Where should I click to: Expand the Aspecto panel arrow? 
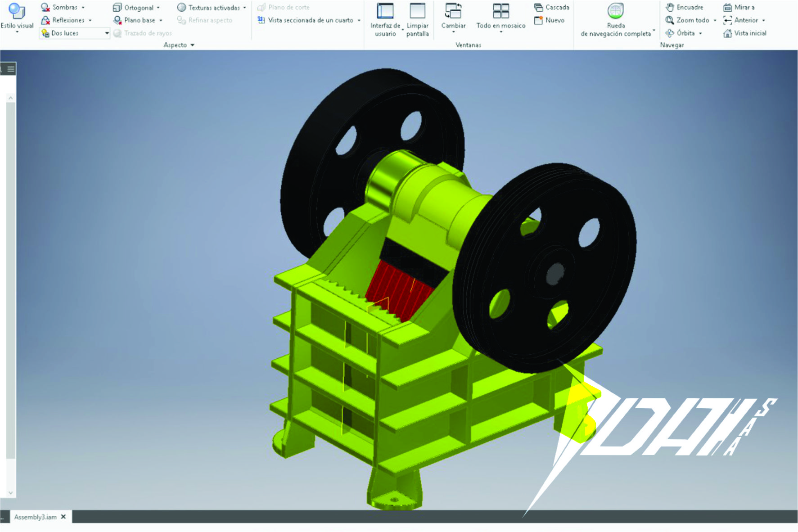pos(193,45)
